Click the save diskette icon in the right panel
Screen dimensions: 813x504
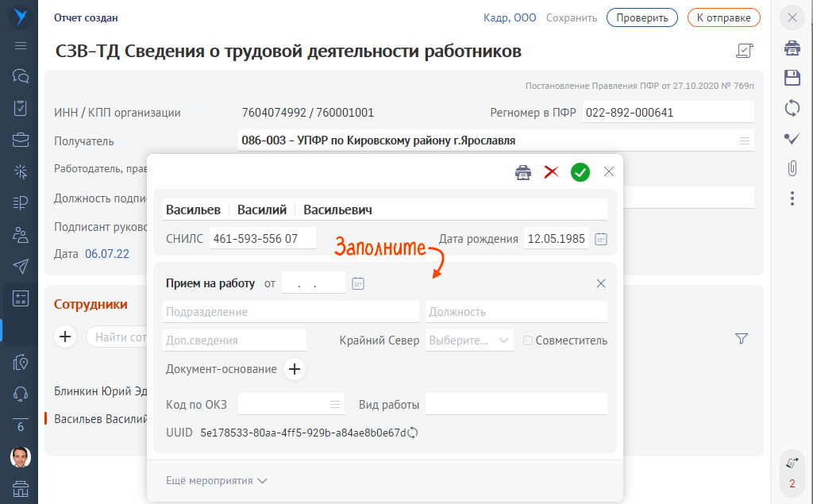point(792,77)
